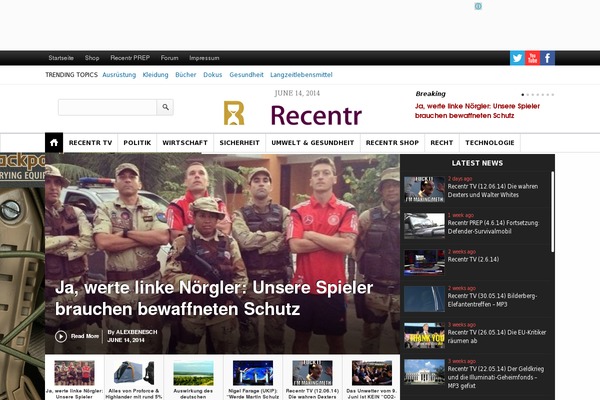Open the TECHNOLOGIE nav tab
The image size is (600, 400).
tap(490, 143)
